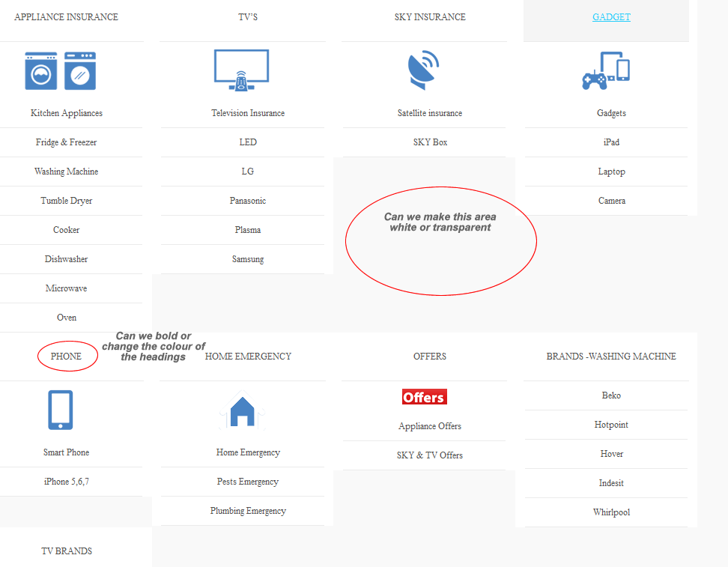Go to the Tumble Dryer link
The image size is (728, 567).
[66, 201]
